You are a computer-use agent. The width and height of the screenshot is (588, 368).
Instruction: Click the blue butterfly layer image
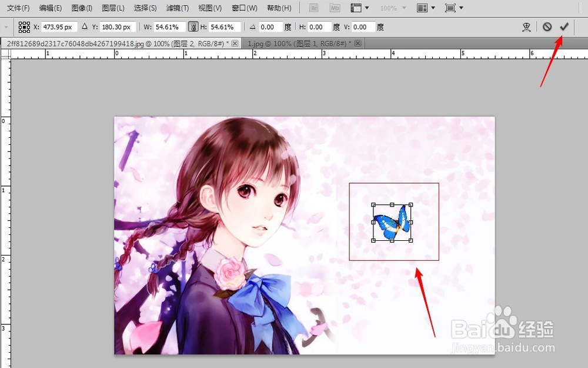(x=392, y=223)
